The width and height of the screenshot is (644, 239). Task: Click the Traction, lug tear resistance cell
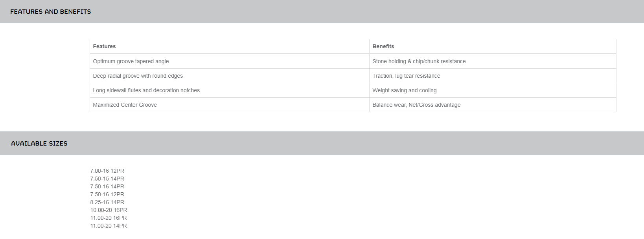tap(406, 76)
